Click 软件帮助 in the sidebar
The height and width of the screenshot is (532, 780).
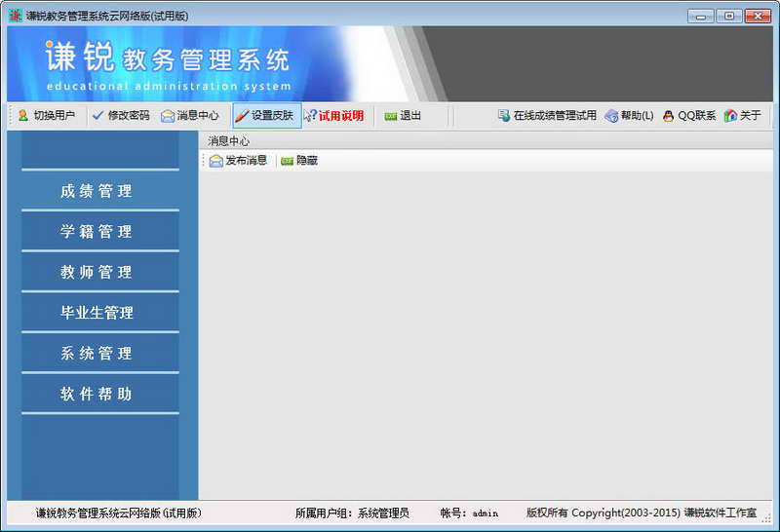(x=96, y=395)
